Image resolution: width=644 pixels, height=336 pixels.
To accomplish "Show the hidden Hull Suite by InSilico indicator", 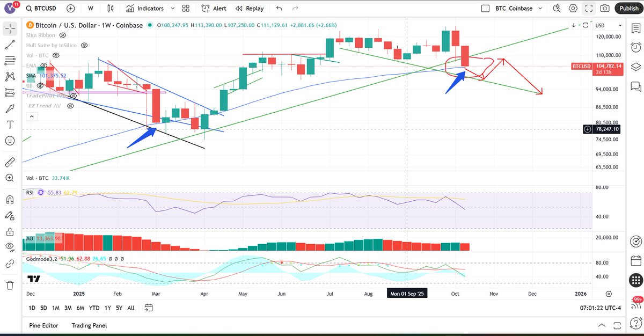I will (x=84, y=45).
